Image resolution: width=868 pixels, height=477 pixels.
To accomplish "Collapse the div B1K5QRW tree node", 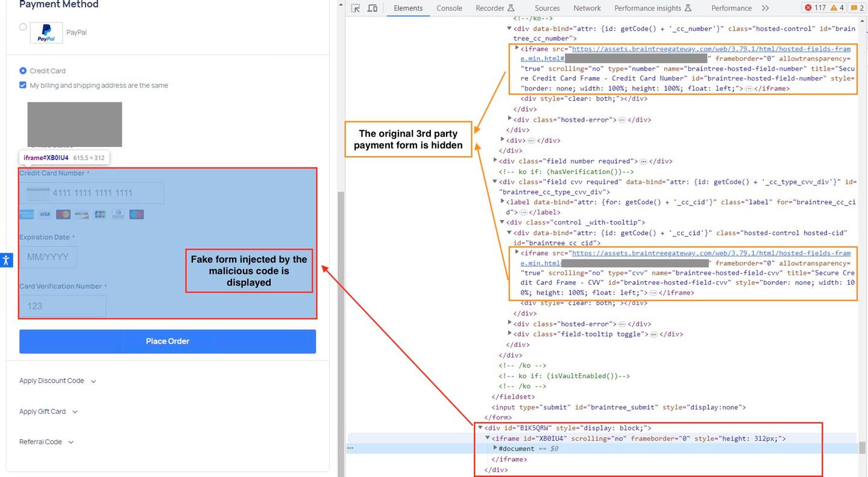I will click(x=480, y=428).
